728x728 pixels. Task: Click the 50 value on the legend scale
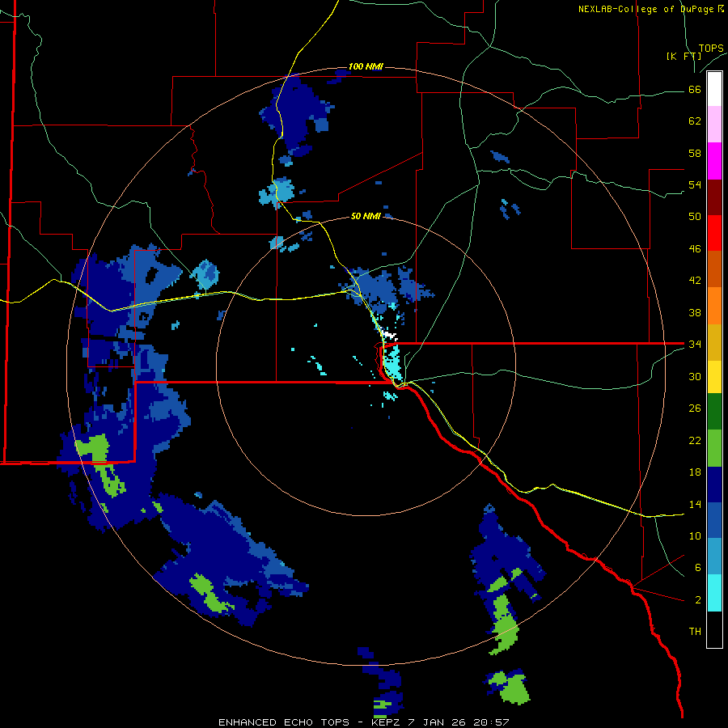coord(695,217)
